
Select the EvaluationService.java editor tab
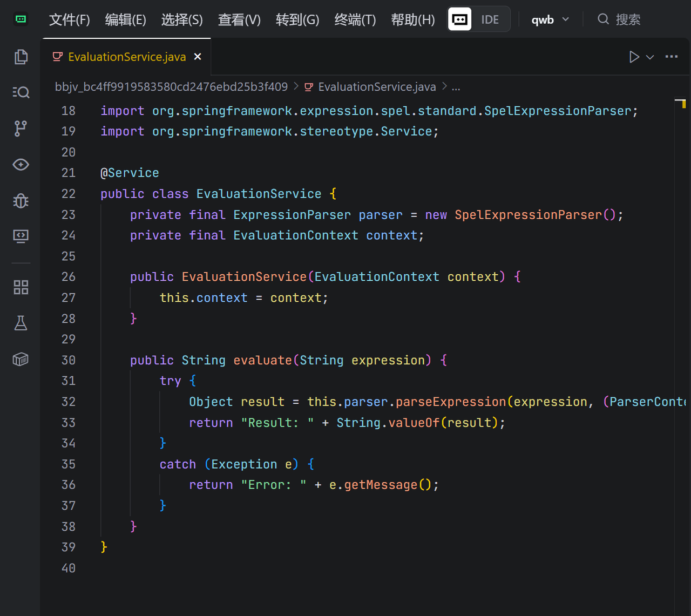pyautogui.click(x=126, y=57)
